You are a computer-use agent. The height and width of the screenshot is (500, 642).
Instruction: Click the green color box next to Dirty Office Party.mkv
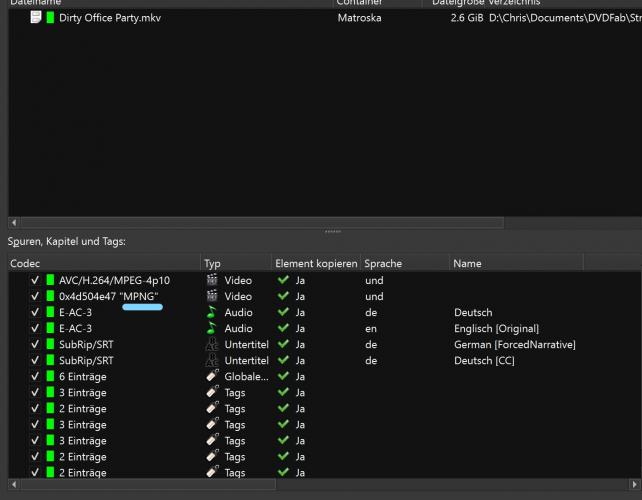pos(50,18)
